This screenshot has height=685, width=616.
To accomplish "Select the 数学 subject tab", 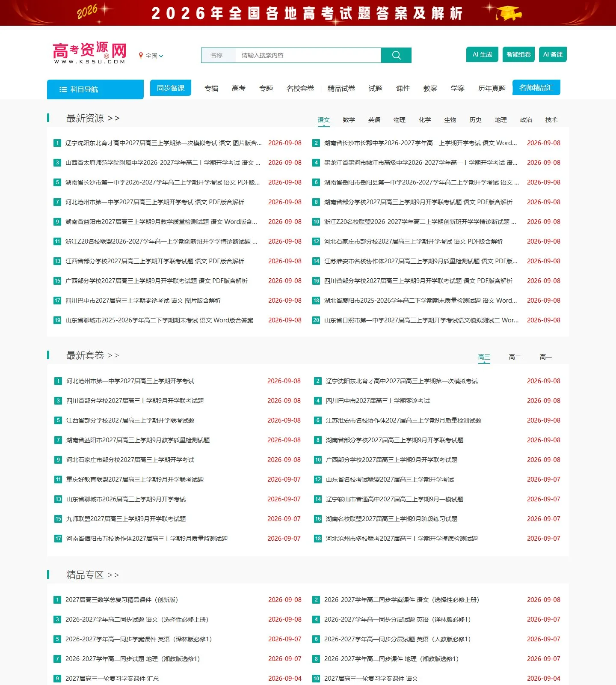I will click(x=349, y=120).
